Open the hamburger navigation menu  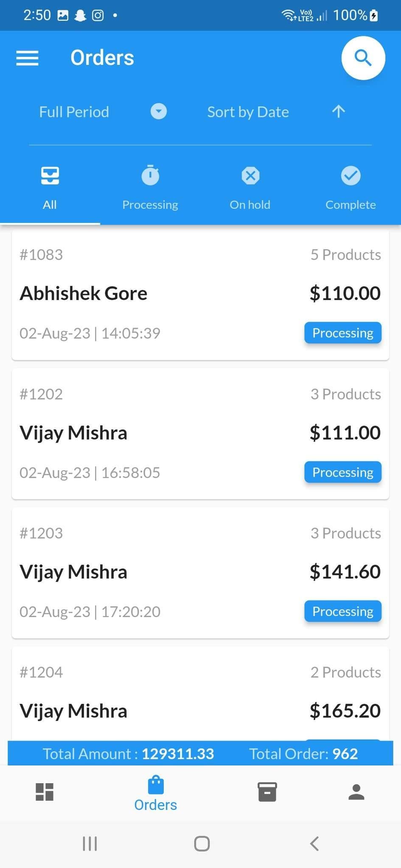tap(27, 58)
